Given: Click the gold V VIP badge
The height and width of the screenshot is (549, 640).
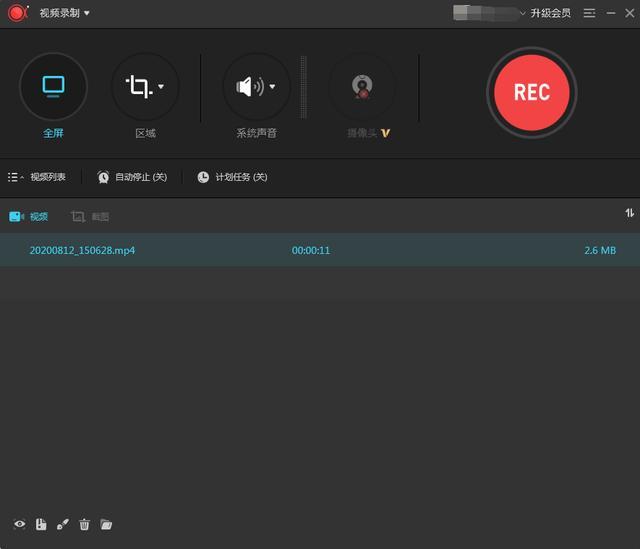Looking at the screenshot, I should click(385, 133).
